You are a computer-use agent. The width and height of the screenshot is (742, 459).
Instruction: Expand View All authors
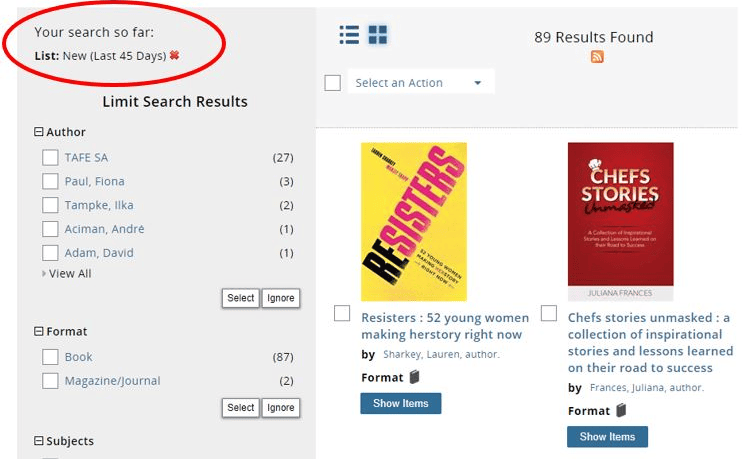69,274
